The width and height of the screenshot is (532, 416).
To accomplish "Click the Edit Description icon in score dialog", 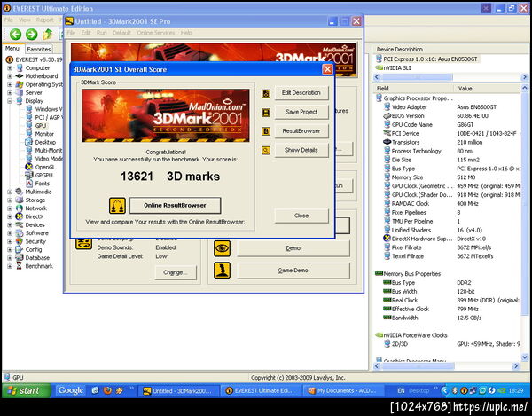I will pos(266,94).
